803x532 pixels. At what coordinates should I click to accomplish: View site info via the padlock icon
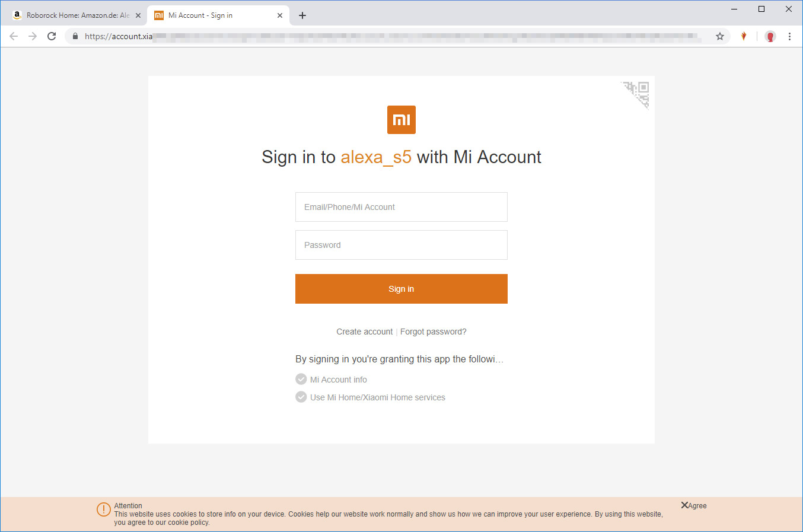[75, 36]
